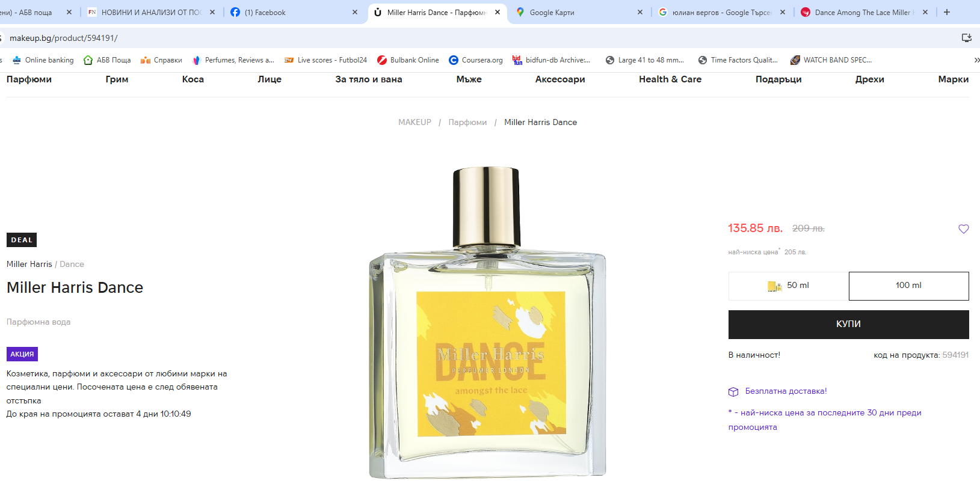Open the Справки bookmark
The width and height of the screenshot is (980, 499).
(161, 60)
